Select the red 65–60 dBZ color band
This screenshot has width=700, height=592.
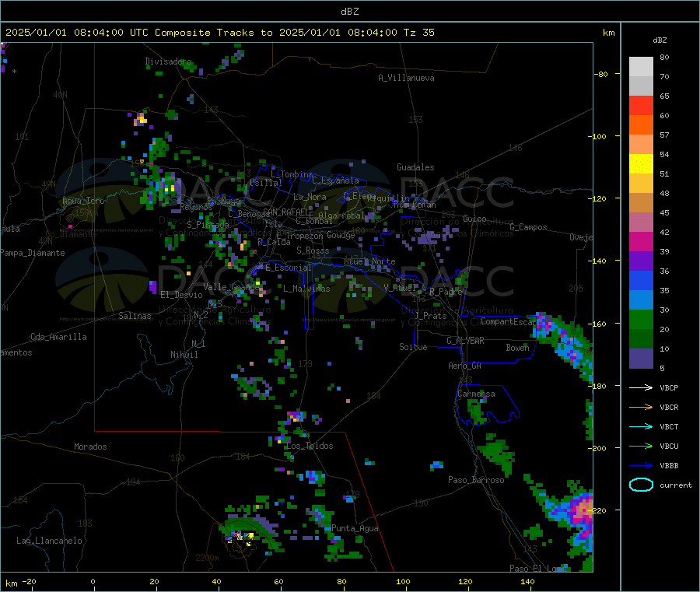641,105
